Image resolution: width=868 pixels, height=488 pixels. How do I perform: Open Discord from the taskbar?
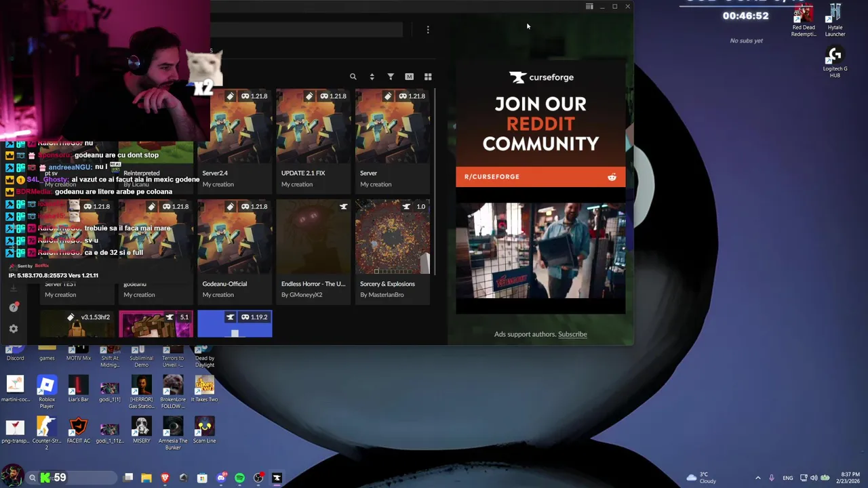click(221, 478)
